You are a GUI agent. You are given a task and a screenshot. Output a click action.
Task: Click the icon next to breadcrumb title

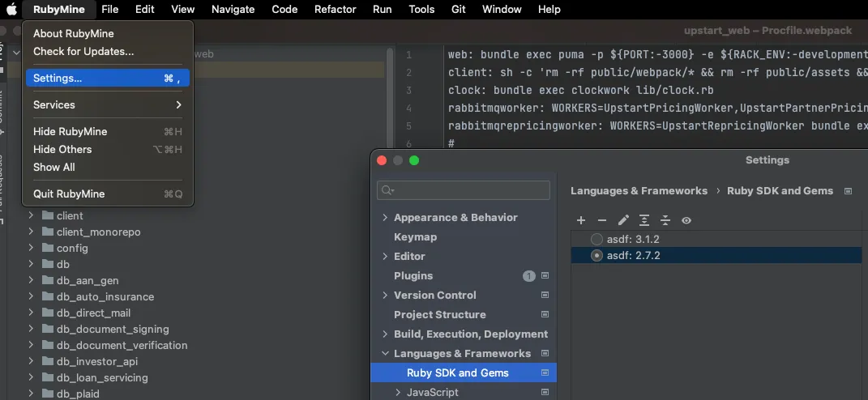point(848,191)
